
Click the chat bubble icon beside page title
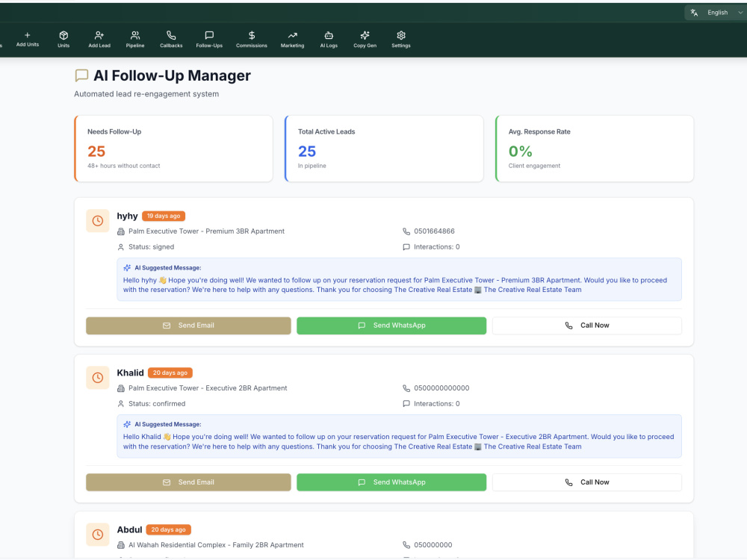(82, 75)
